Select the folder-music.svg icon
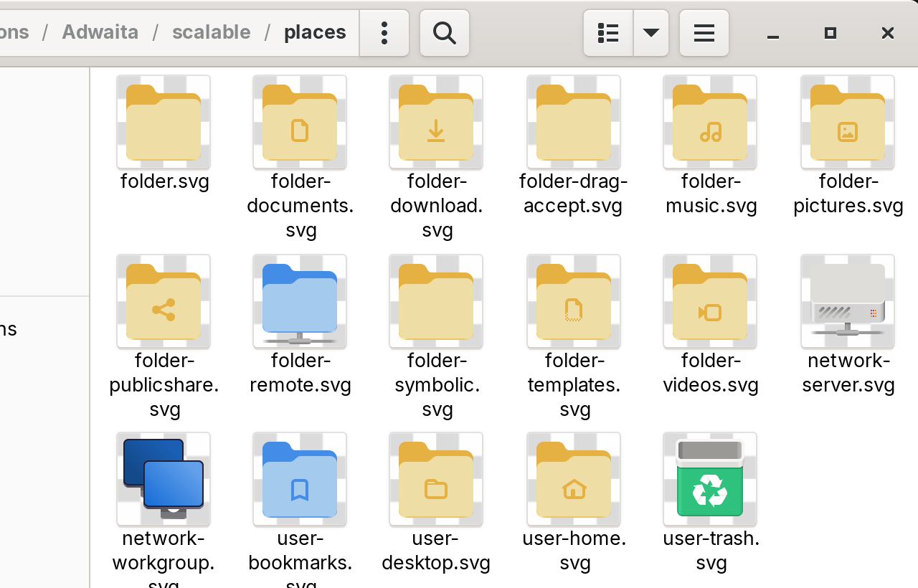The width and height of the screenshot is (918, 588). (x=710, y=123)
